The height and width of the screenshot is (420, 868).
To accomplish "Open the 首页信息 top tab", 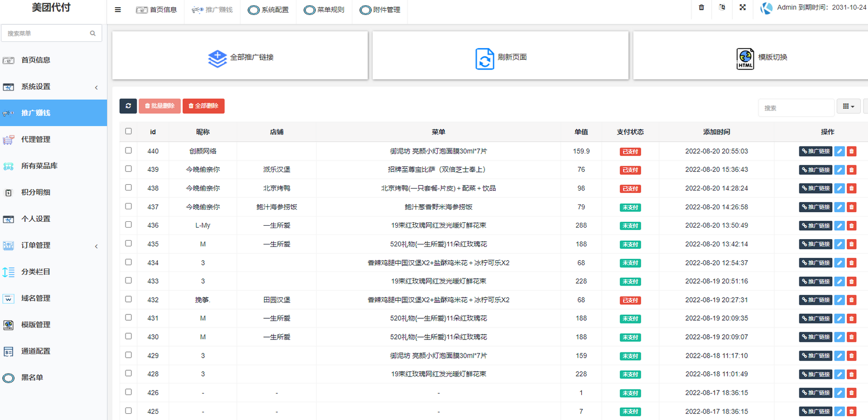I will [156, 10].
